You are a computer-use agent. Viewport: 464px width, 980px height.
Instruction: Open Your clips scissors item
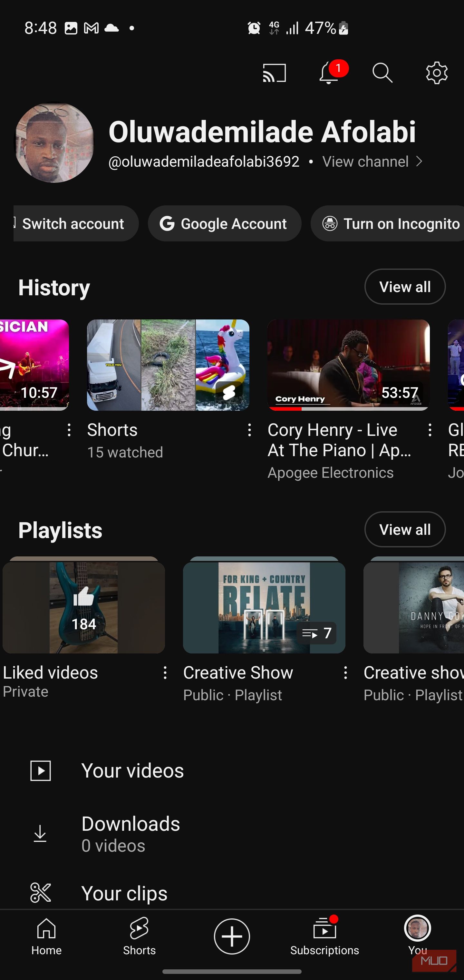click(x=124, y=893)
